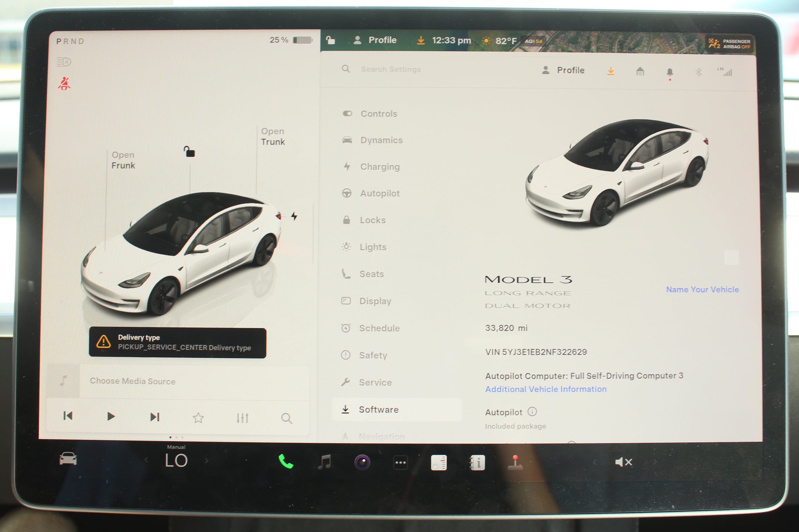799x532 pixels.
Task: Tap the 33,820 mi odometer reading
Action: (x=506, y=328)
